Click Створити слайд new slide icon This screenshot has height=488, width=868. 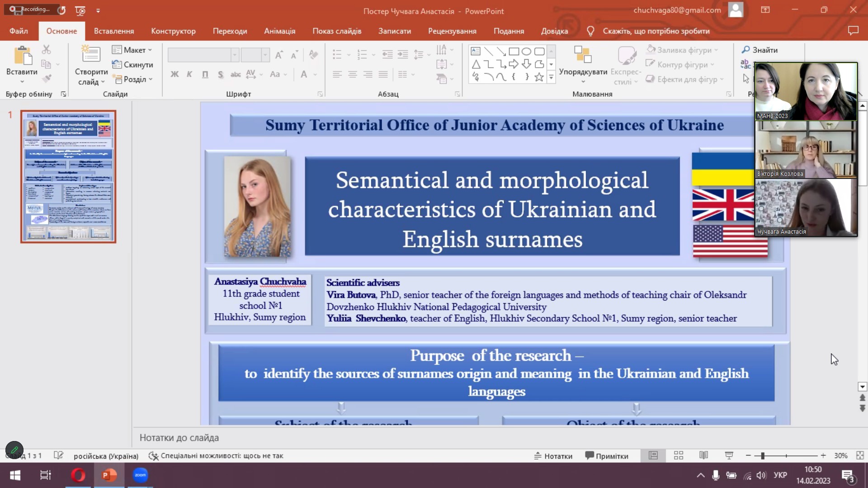[x=91, y=55]
